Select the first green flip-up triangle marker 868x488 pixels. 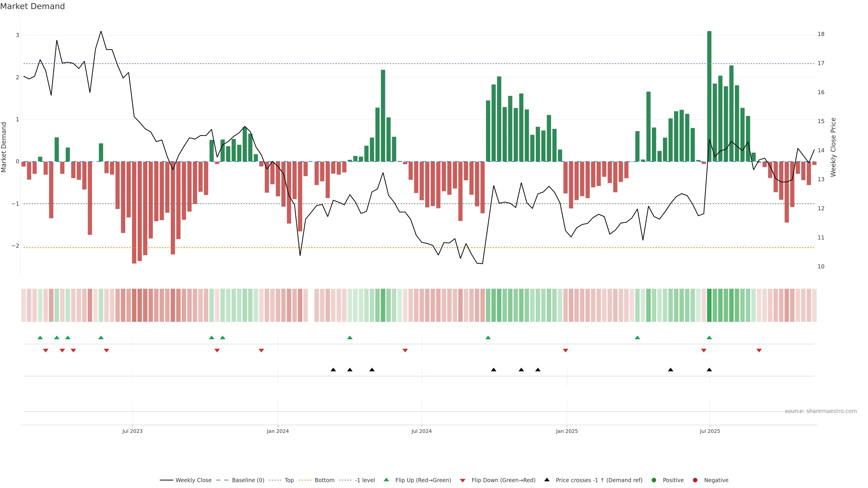coord(40,338)
